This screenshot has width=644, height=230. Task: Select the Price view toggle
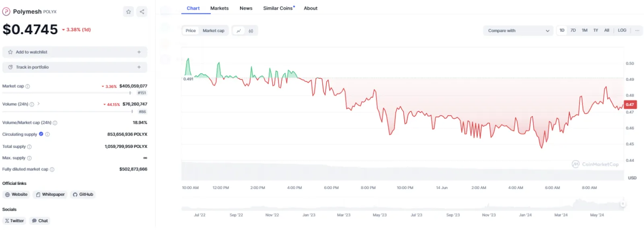tap(191, 31)
